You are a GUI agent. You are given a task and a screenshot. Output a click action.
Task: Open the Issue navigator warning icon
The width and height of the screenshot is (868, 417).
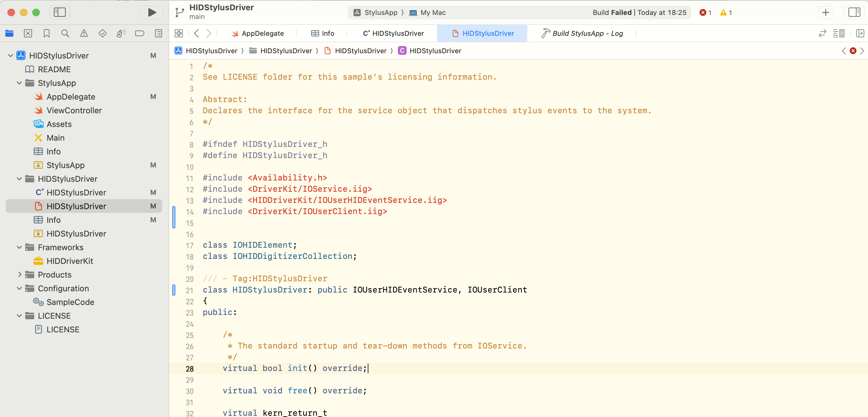click(x=84, y=33)
